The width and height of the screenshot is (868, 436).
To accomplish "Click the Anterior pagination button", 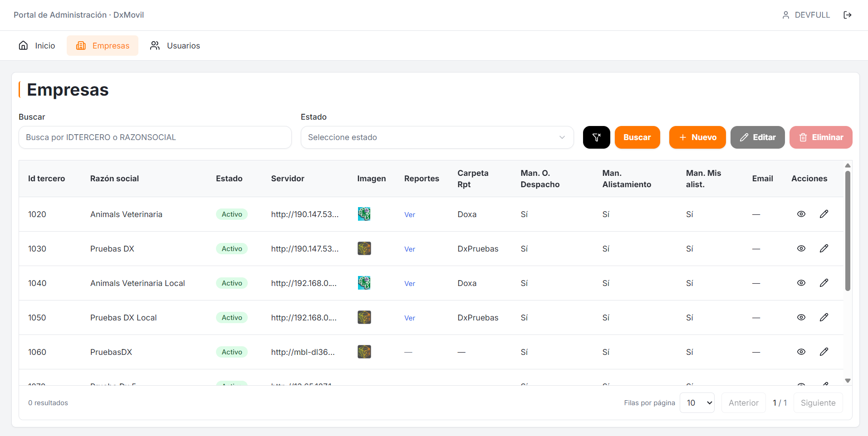I will [x=744, y=403].
